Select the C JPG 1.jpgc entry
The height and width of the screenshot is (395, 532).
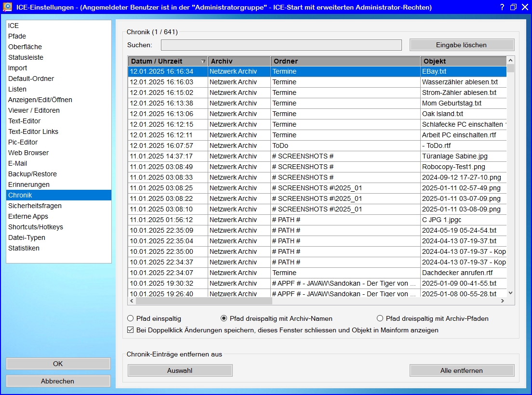[464, 220]
